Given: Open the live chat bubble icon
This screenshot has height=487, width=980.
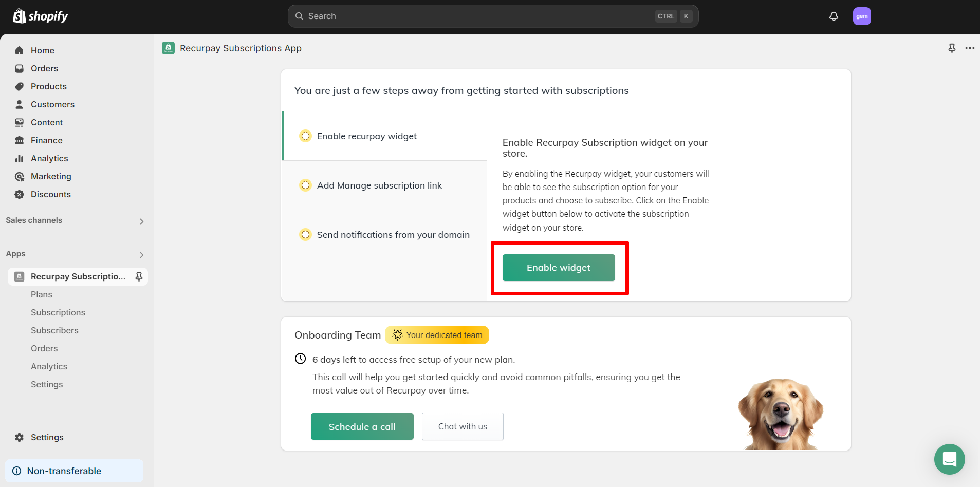Looking at the screenshot, I should (949, 459).
